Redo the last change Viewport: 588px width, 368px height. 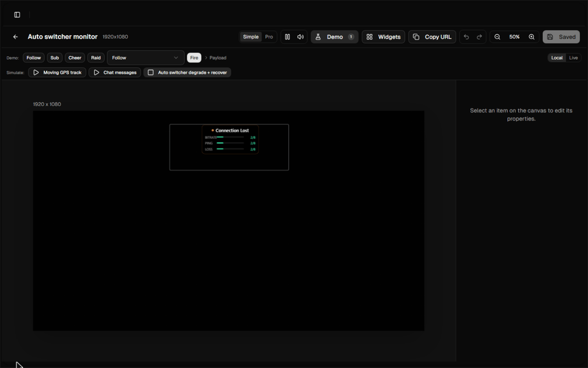pos(479,37)
